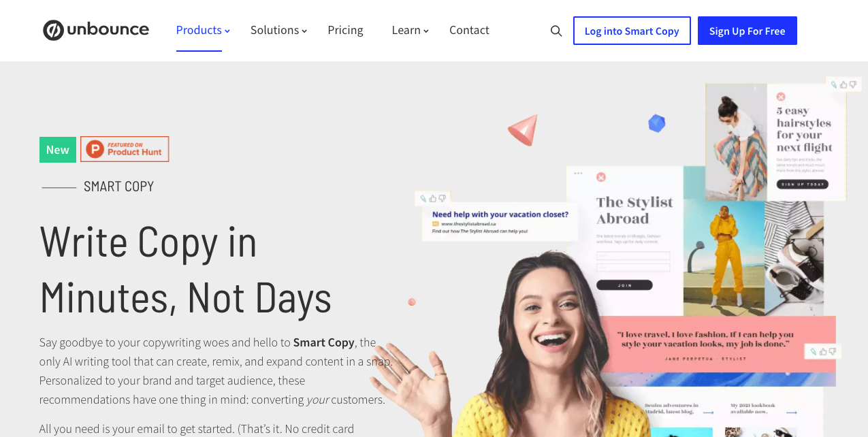
Task: Click the Unbounce logo
Action: pyautogui.click(x=96, y=30)
